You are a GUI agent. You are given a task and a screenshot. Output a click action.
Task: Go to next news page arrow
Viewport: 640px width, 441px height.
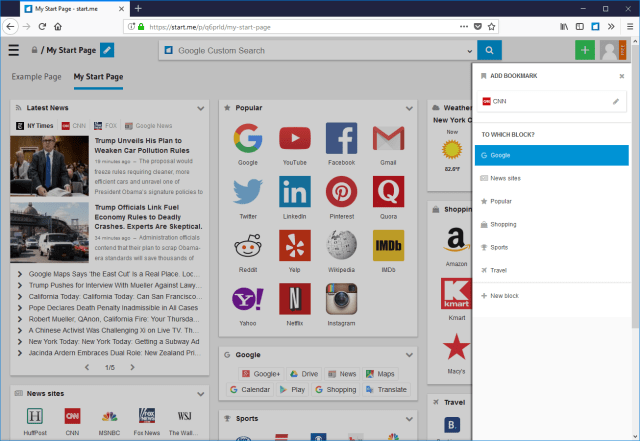[x=132, y=368]
